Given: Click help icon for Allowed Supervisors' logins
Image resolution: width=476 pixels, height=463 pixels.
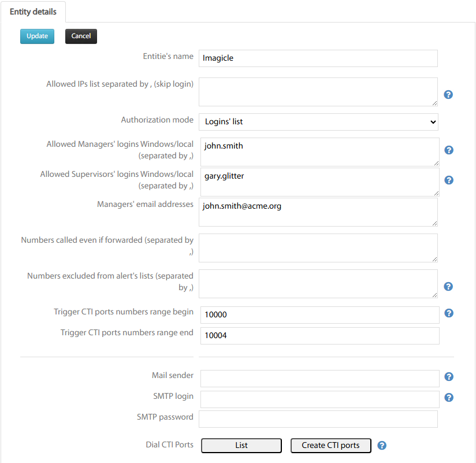Looking at the screenshot, I should 449,180.
